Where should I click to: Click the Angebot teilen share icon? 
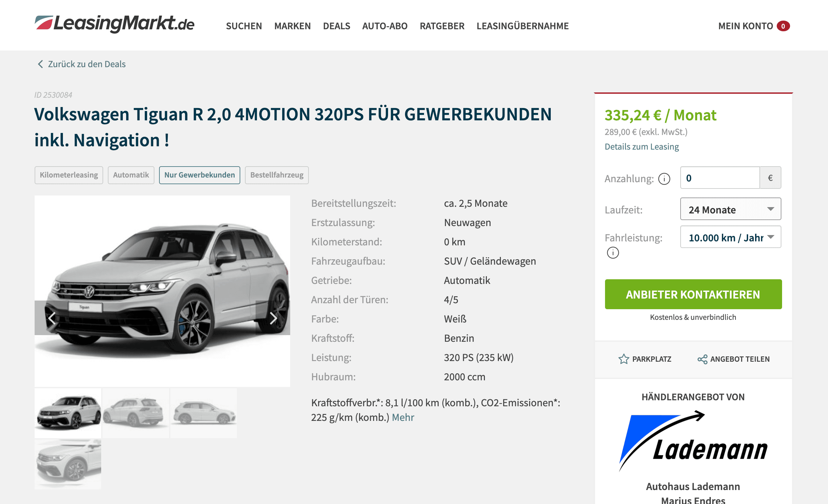[702, 359]
